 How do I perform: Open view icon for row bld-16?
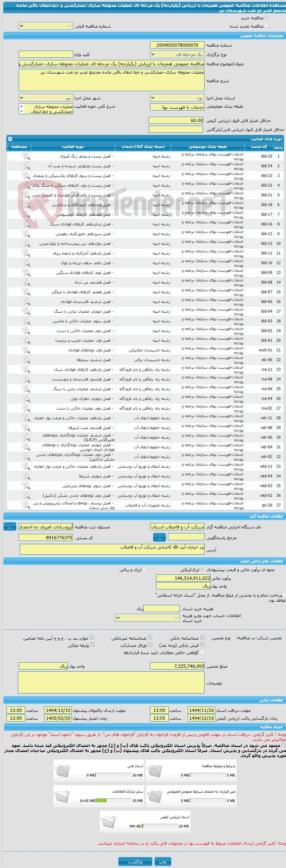tap(25, 224)
